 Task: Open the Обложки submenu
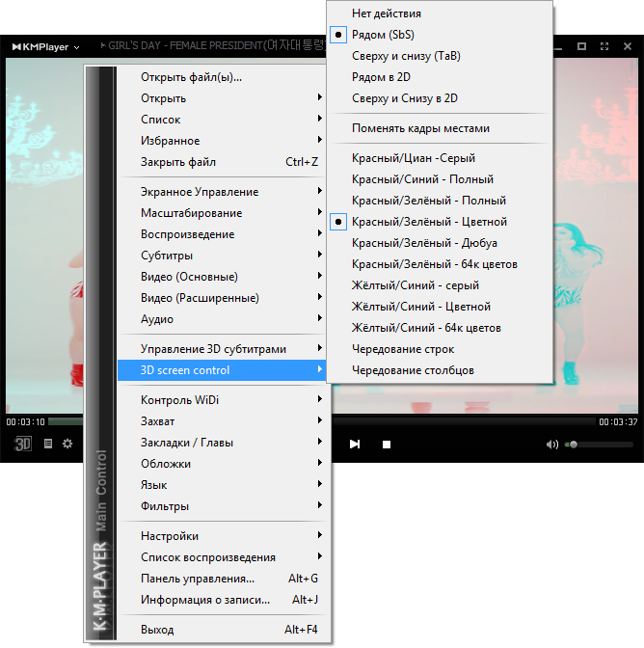[x=223, y=464]
